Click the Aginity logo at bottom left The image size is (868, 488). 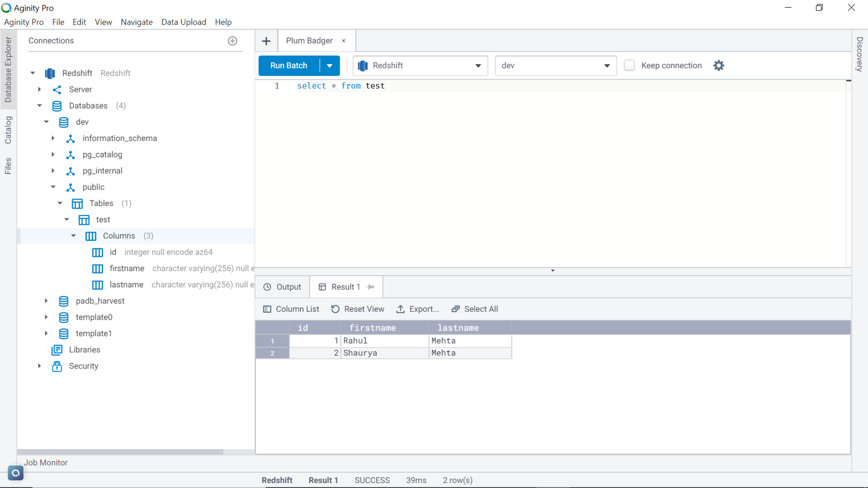[16, 473]
